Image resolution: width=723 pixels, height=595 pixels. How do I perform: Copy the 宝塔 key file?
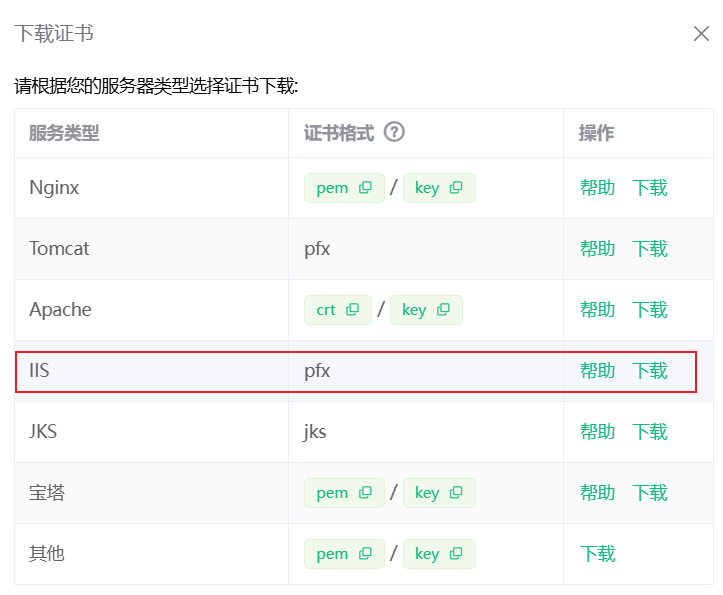[456, 493]
